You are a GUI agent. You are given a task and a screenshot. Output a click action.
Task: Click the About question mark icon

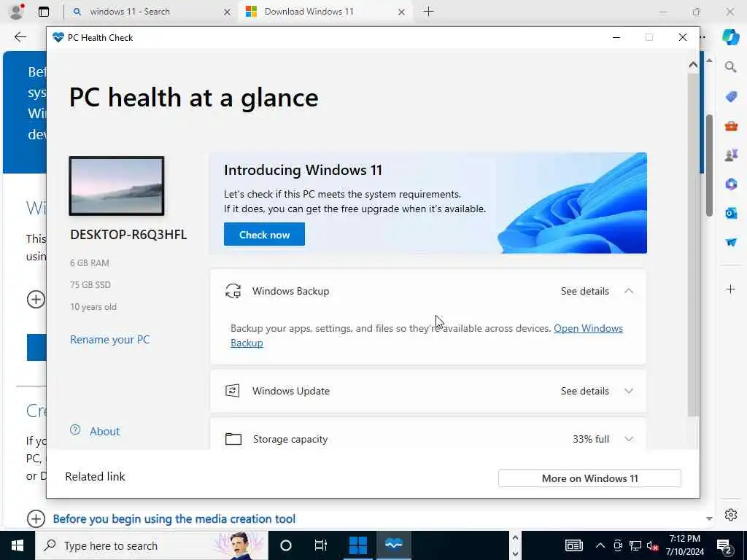point(75,430)
